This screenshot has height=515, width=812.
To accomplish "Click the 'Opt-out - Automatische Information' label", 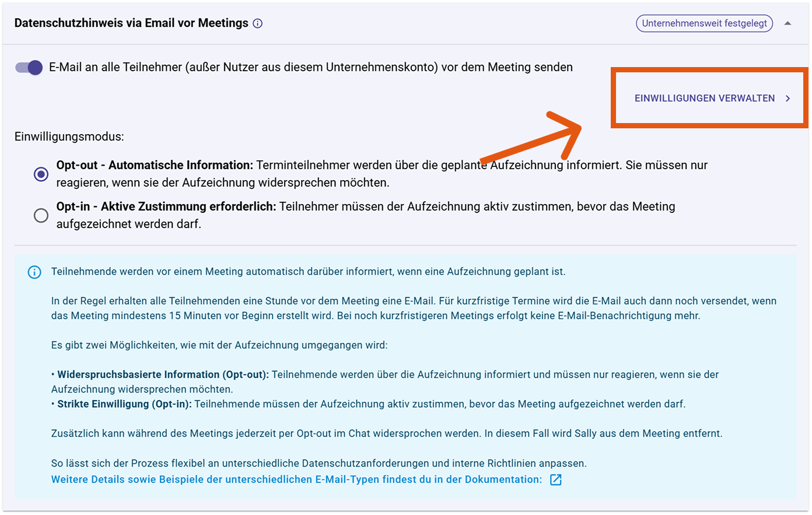I will coord(155,166).
